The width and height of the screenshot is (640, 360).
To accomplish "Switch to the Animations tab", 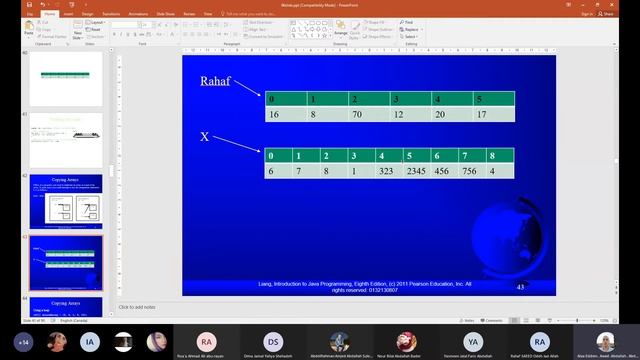I will (138, 14).
